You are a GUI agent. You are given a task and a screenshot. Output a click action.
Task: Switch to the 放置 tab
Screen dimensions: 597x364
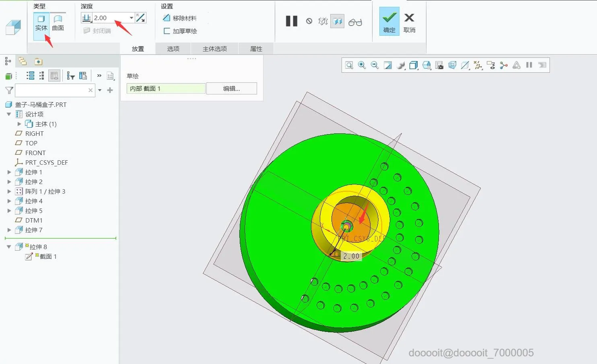click(x=138, y=49)
